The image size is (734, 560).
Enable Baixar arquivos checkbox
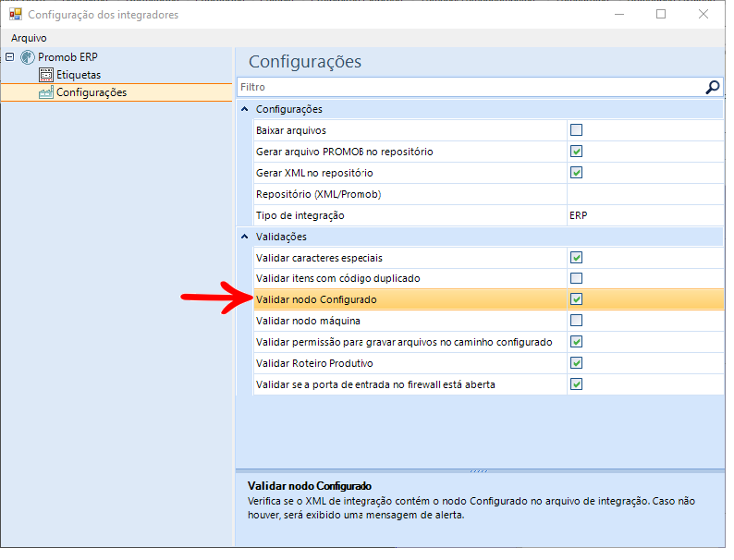[x=576, y=130]
